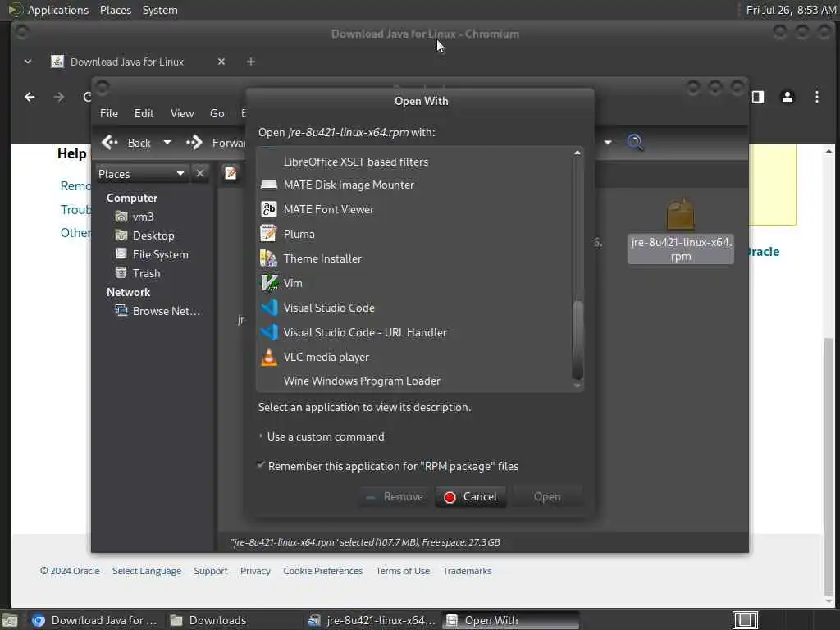Click the Back arrow in file manager

[x=110, y=143]
